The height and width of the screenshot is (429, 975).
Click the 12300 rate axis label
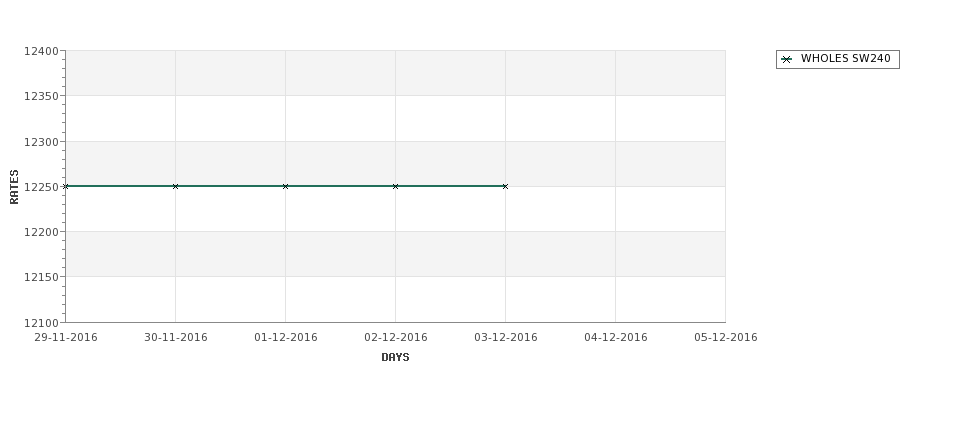[x=41, y=142]
